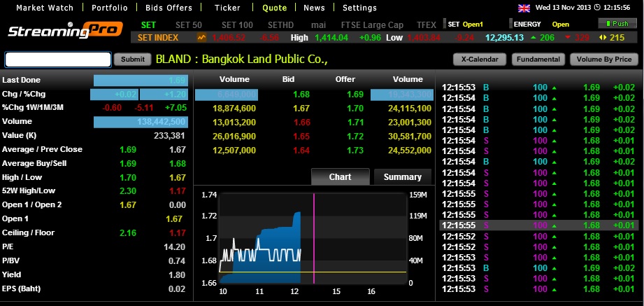Click the Value (K) figure 233,381
644x306 pixels.
(x=169, y=136)
